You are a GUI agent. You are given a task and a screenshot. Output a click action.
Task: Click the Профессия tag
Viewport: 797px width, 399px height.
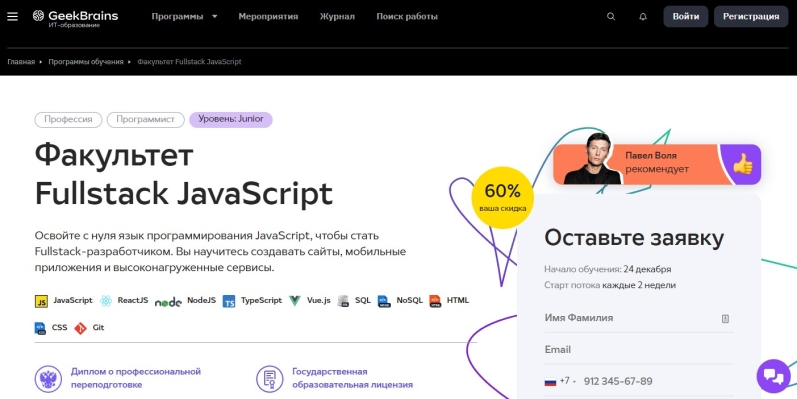(68, 120)
